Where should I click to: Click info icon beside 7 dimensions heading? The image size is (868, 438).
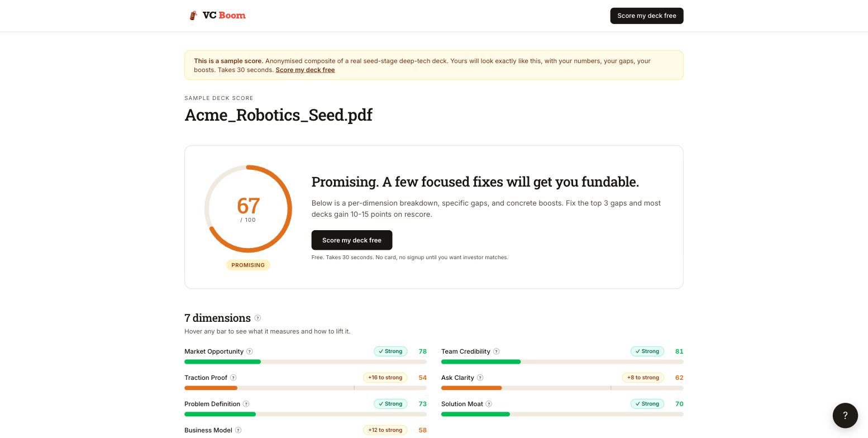257,318
